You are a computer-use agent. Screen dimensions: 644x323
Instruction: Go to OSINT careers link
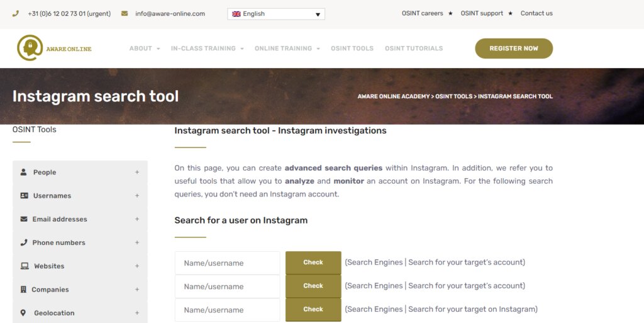pos(422,13)
